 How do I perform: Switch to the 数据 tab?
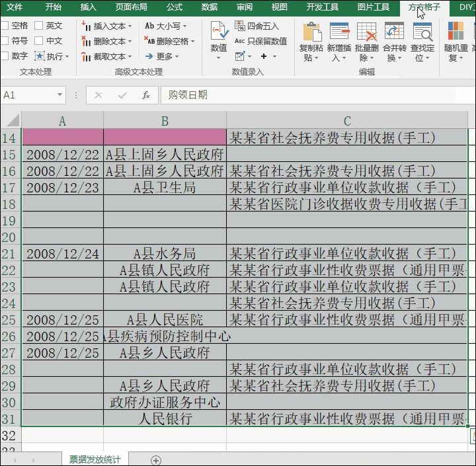click(210, 7)
